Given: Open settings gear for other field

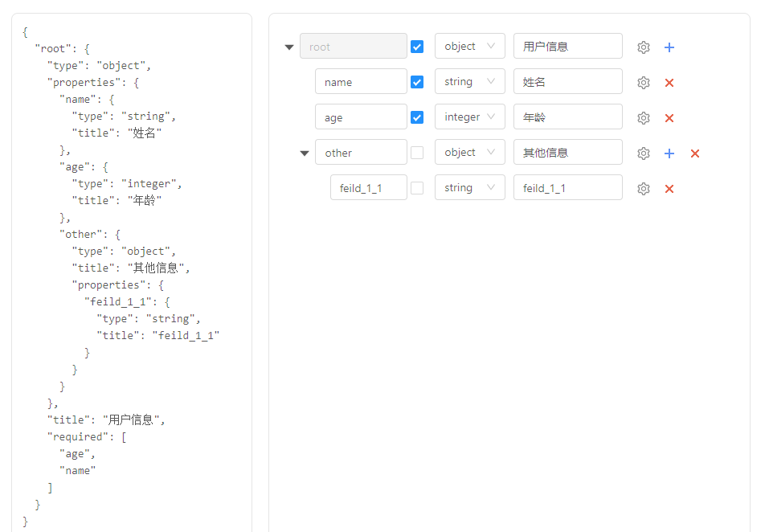Looking at the screenshot, I should (x=643, y=153).
